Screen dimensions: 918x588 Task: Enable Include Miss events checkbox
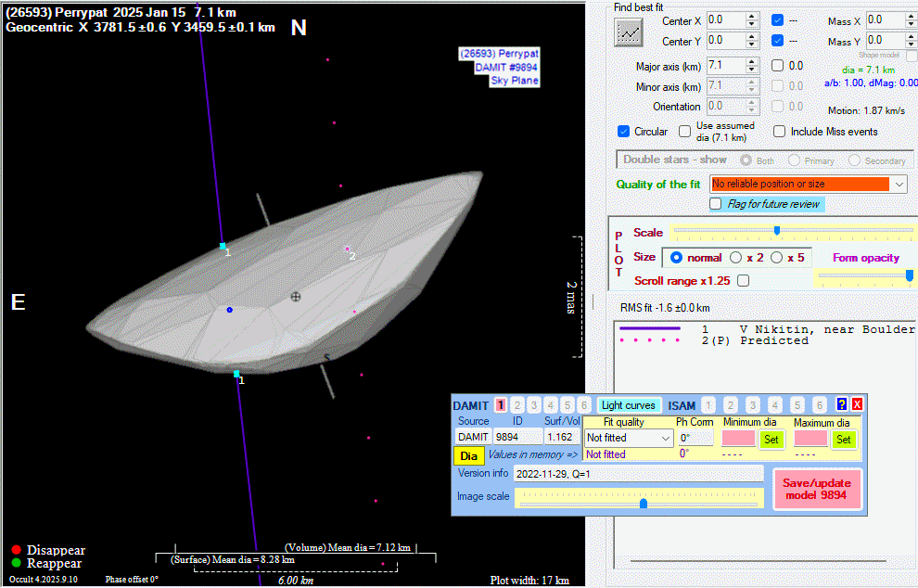tap(780, 132)
